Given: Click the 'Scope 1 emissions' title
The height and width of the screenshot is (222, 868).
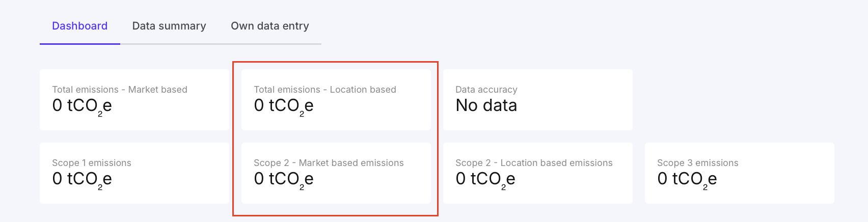Looking at the screenshot, I should point(92,163).
